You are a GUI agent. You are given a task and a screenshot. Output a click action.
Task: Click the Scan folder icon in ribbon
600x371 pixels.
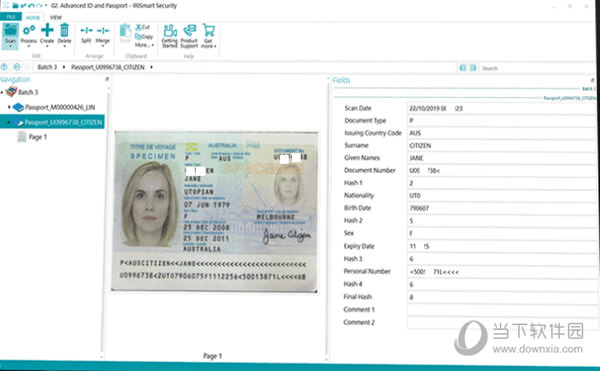click(x=10, y=30)
